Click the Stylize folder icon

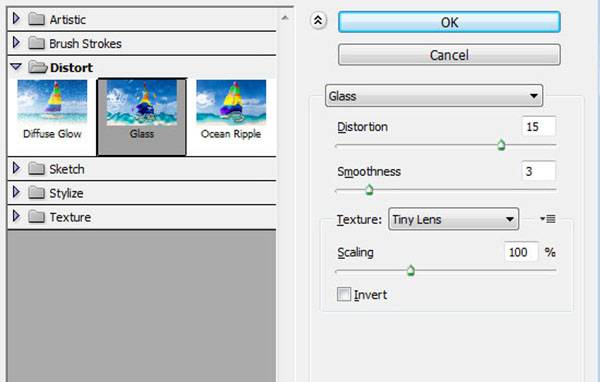36,193
